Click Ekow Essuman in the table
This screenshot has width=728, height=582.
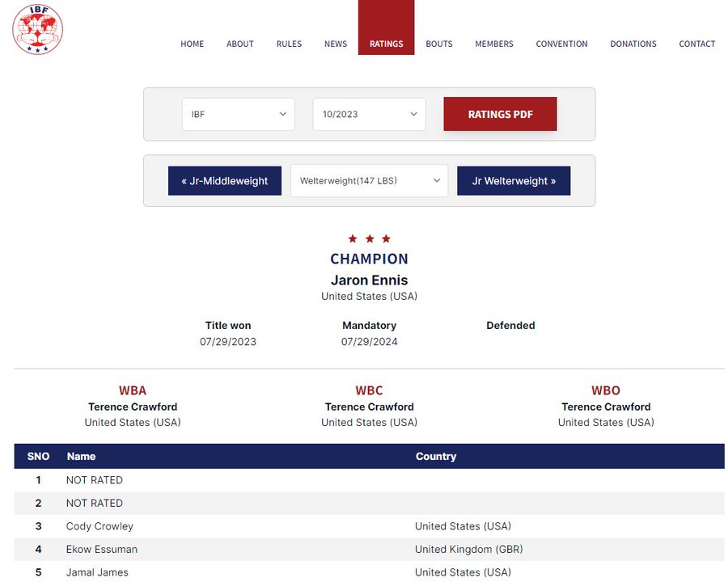(x=102, y=550)
